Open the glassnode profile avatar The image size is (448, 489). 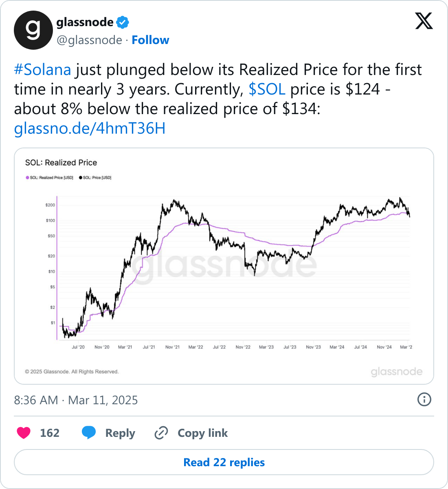point(33,30)
